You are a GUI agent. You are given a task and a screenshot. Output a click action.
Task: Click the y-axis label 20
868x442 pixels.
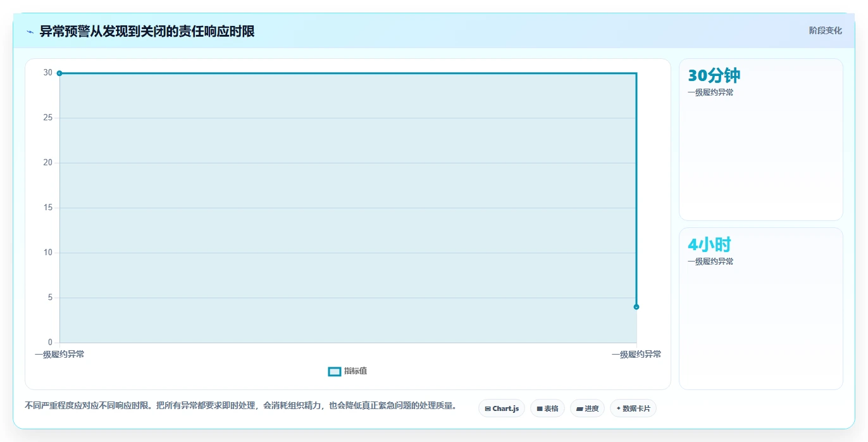[48, 163]
